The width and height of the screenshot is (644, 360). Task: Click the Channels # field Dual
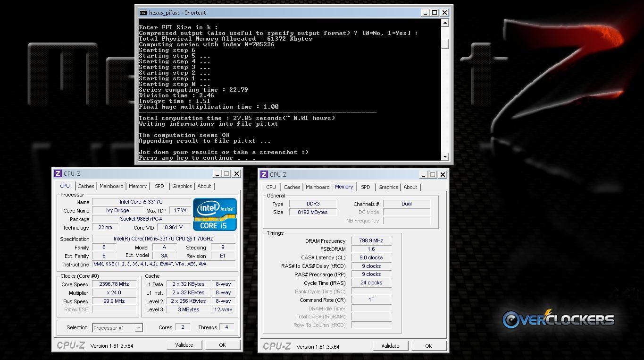coord(407,204)
